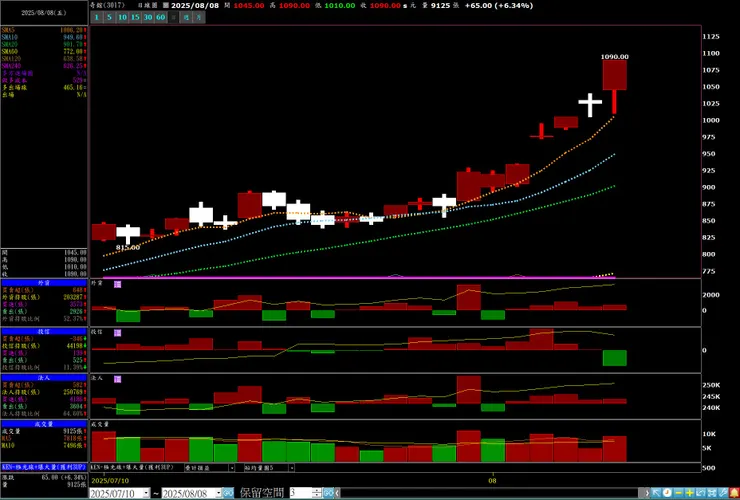740x500 pixels.
Task: Select the 投信 blue panel header
Action: (x=44, y=332)
